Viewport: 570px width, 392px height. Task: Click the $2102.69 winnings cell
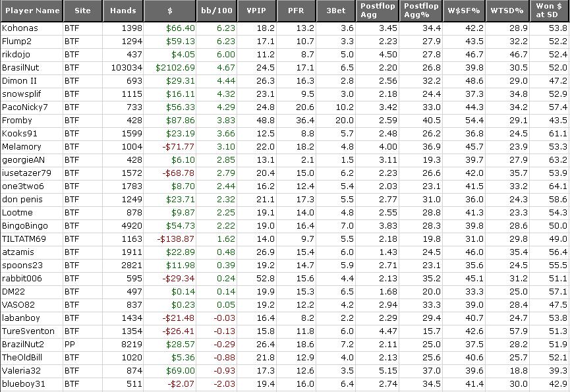pos(175,68)
